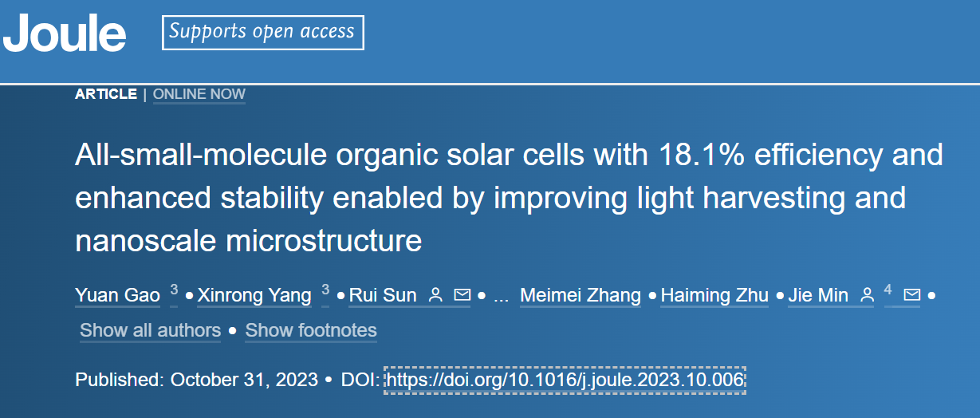
Task: Open Jie Min's person profile icon
Action: point(867,295)
